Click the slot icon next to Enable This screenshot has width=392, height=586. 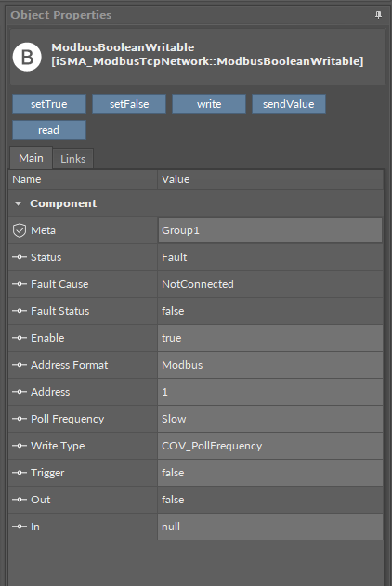pyautogui.click(x=20, y=338)
